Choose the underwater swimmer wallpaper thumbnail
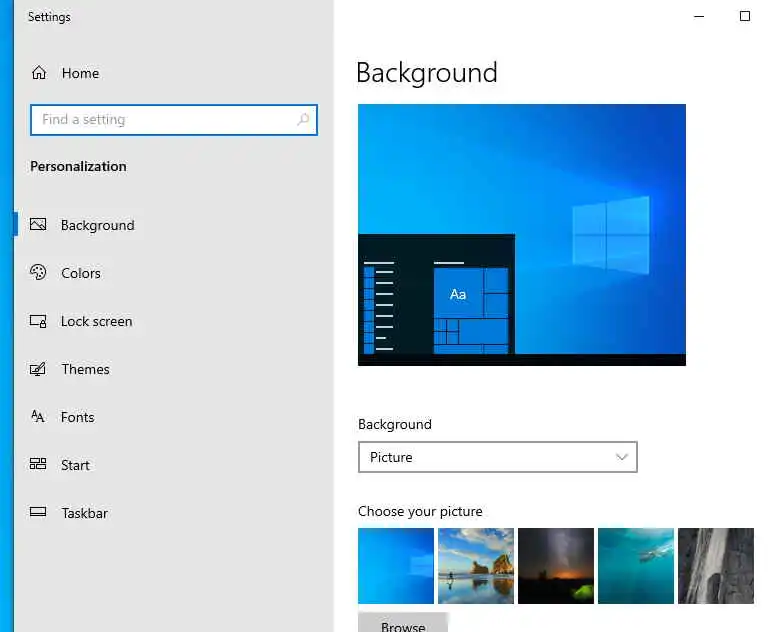Image resolution: width=768 pixels, height=632 pixels. click(636, 566)
